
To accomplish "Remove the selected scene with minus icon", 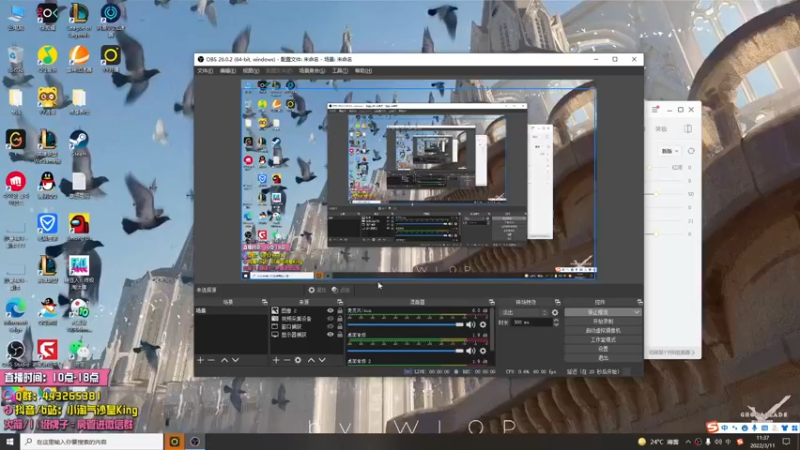I will [x=211, y=360].
